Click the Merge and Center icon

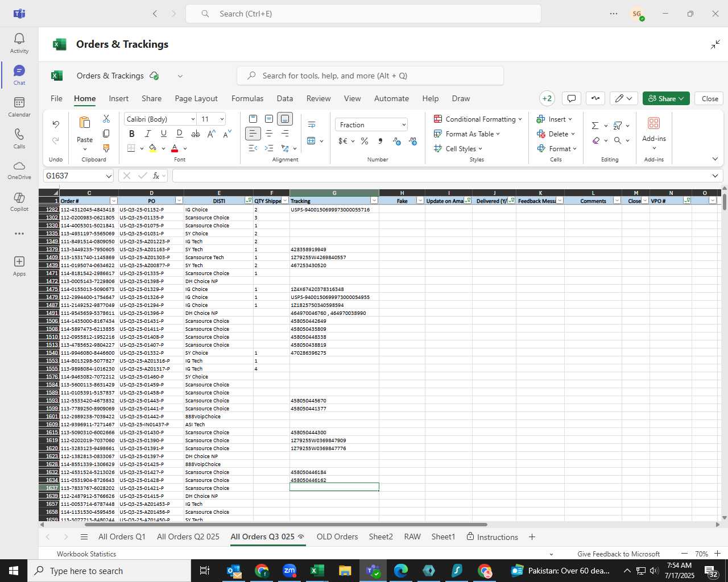click(x=311, y=140)
